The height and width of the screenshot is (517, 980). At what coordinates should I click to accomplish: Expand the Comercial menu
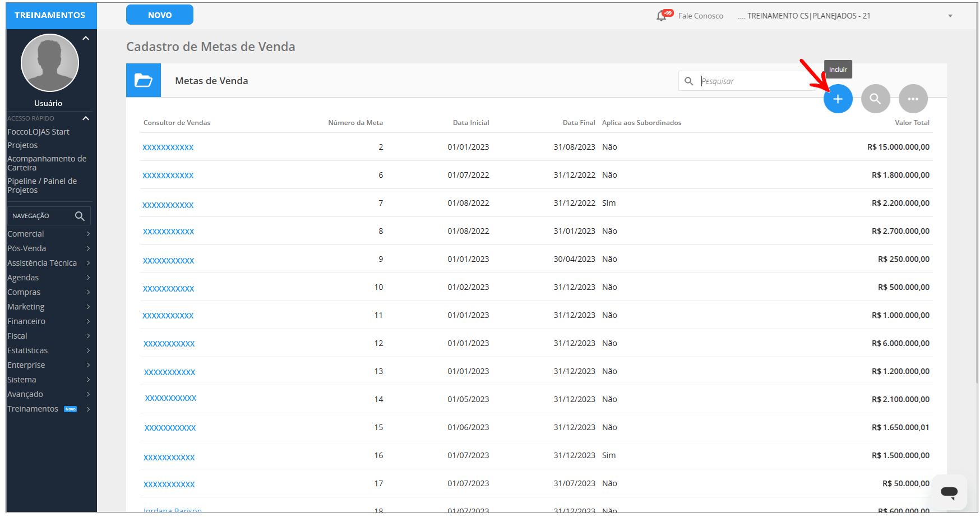48,234
